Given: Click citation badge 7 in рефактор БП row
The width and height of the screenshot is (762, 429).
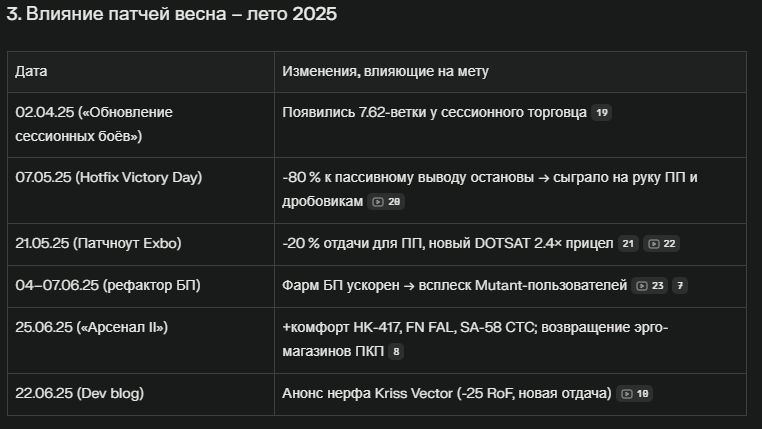Looking at the screenshot, I should coord(680,286).
